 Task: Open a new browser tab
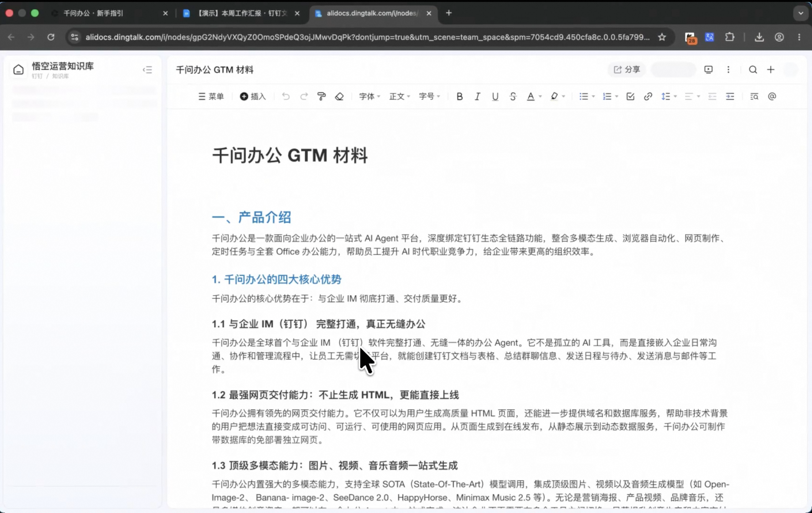pyautogui.click(x=449, y=13)
